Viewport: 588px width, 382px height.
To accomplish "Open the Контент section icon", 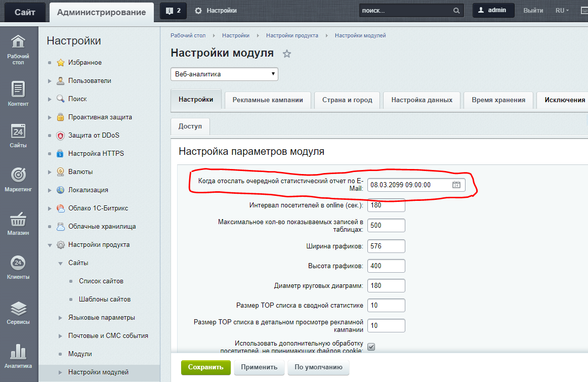I will pyautogui.click(x=18, y=89).
